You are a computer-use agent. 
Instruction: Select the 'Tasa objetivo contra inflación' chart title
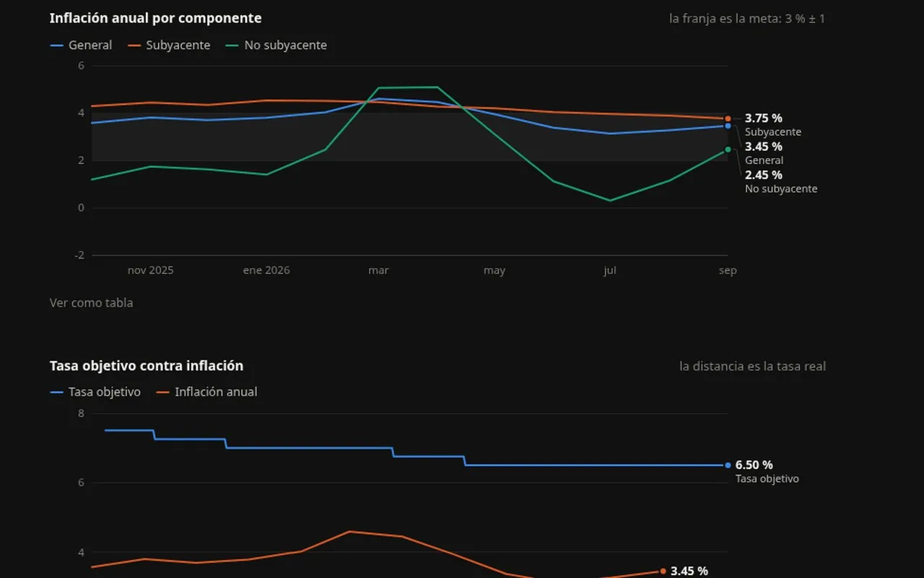click(x=147, y=366)
